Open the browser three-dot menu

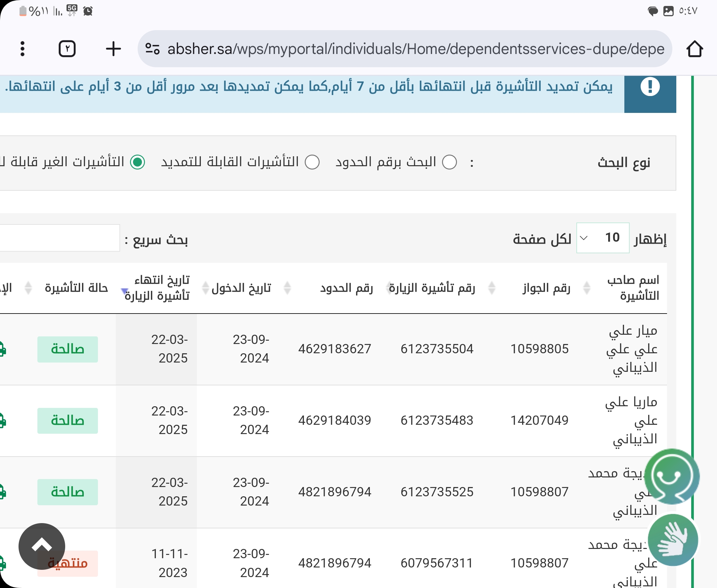coord(22,49)
